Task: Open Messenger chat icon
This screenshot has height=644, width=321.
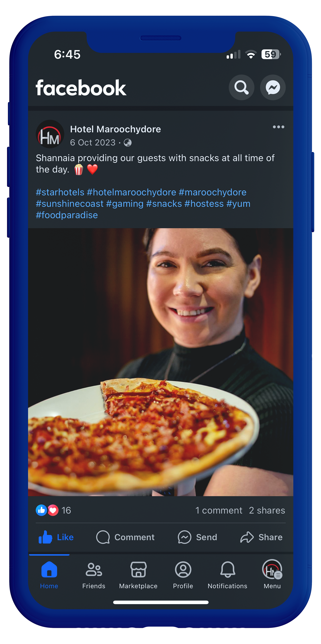Action: (x=273, y=88)
